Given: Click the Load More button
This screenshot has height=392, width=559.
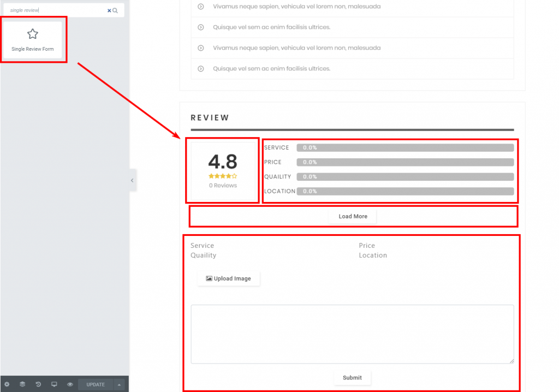Looking at the screenshot, I should [353, 217].
